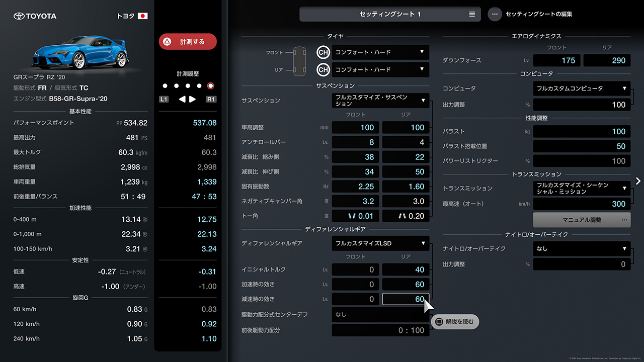Select バラスト搭載位置 value 50

click(582, 146)
